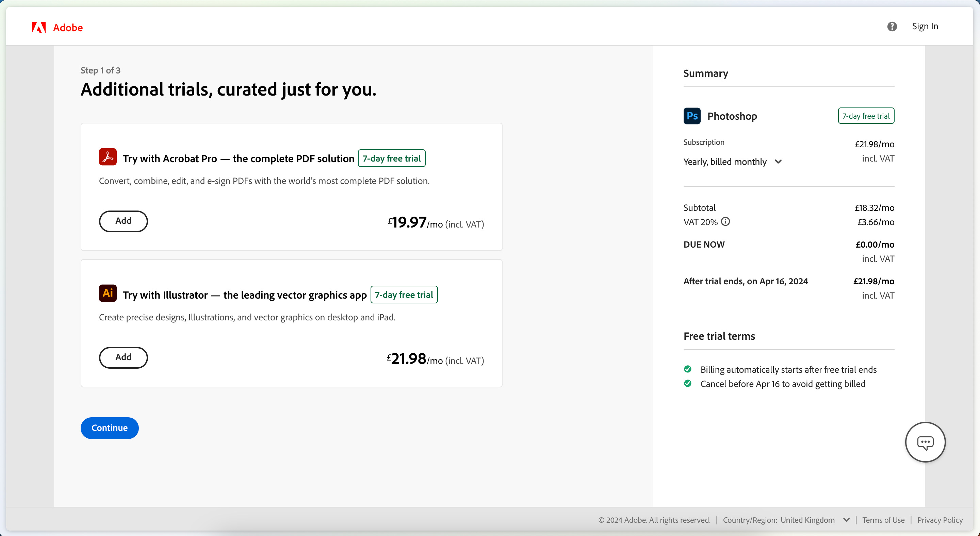Image resolution: width=980 pixels, height=536 pixels.
Task: Open the chat support bubble icon
Action: pos(925,442)
